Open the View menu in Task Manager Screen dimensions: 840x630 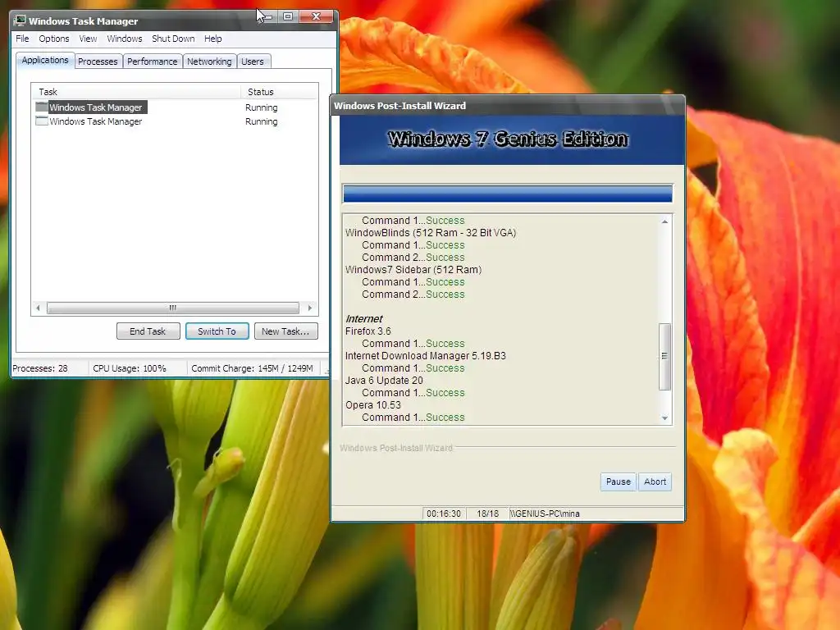pyautogui.click(x=88, y=39)
